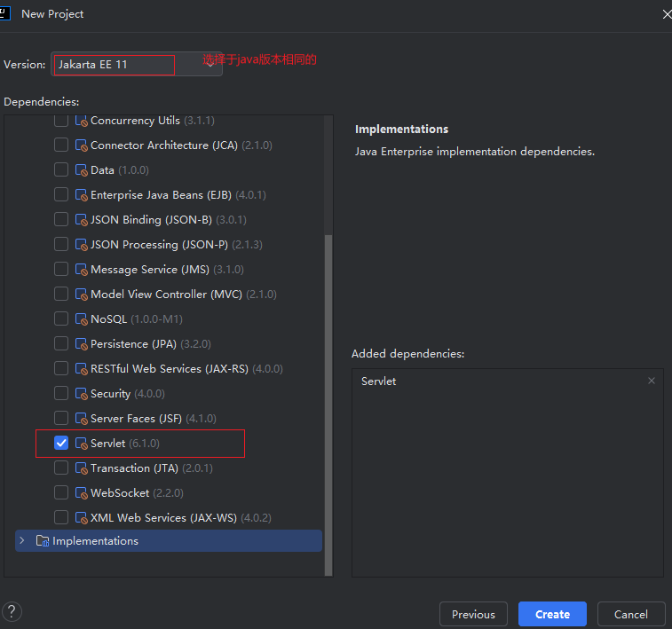Click the Implementations folder icon
The width and height of the screenshot is (672, 629).
43,541
